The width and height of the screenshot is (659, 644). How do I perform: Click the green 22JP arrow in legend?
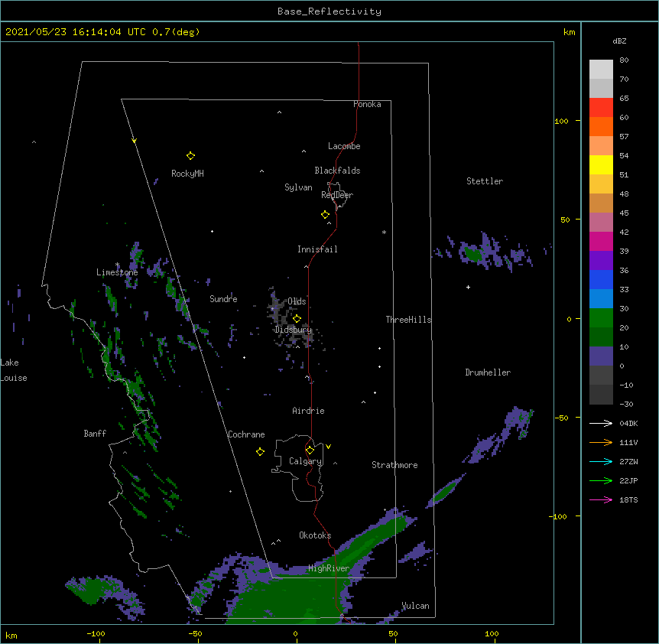(x=601, y=480)
